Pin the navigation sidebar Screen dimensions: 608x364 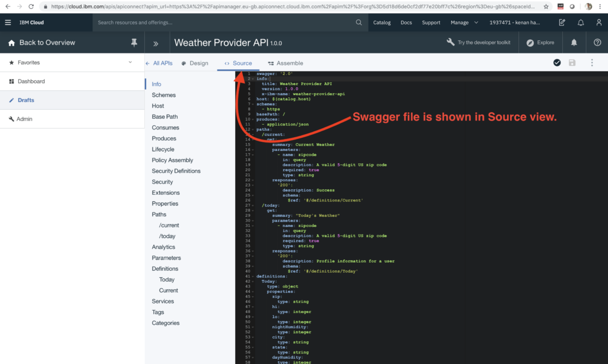pos(134,43)
